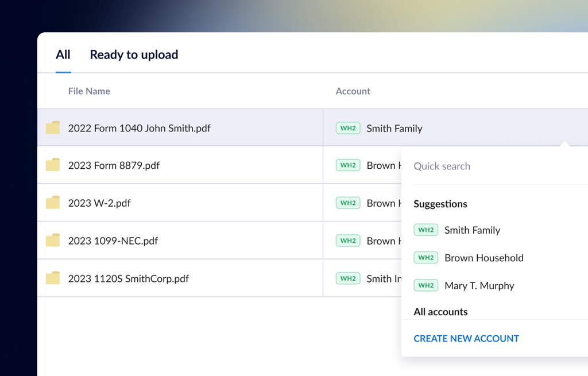588x376 pixels.
Task: Select Brown Household from suggestions
Action: coord(483,258)
